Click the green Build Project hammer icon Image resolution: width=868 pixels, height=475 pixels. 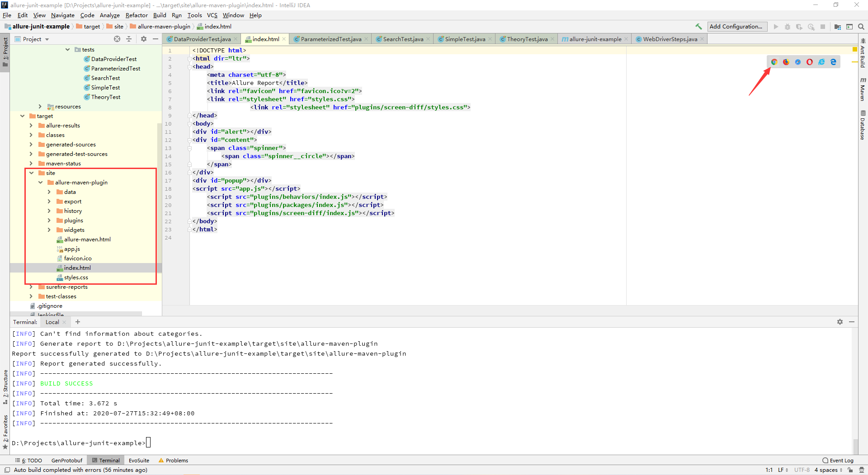click(698, 27)
